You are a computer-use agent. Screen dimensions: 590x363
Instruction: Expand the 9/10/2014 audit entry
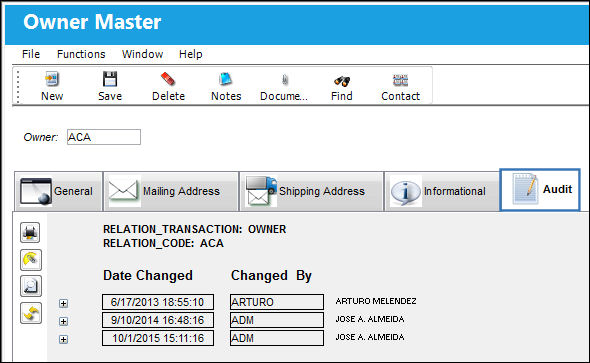coord(63,321)
